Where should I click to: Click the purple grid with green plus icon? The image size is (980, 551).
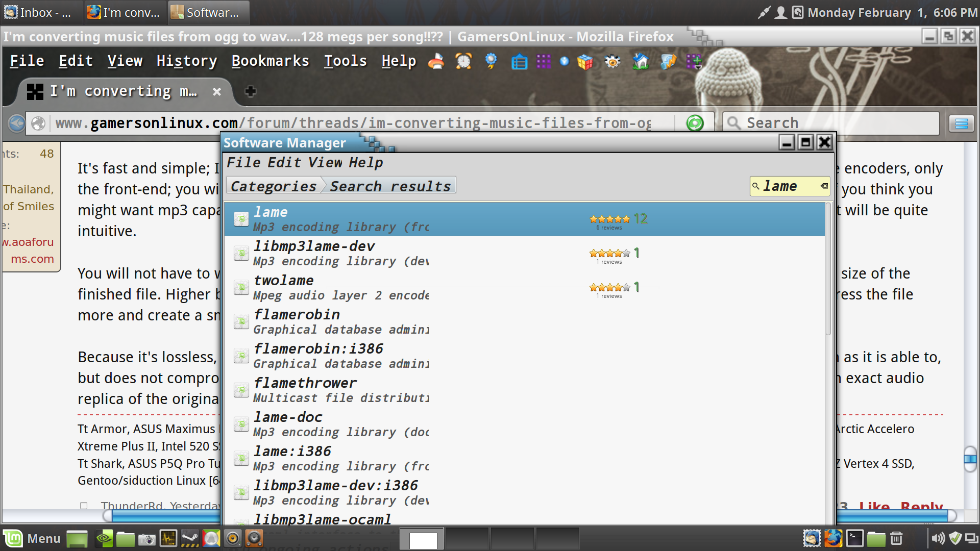(x=694, y=62)
